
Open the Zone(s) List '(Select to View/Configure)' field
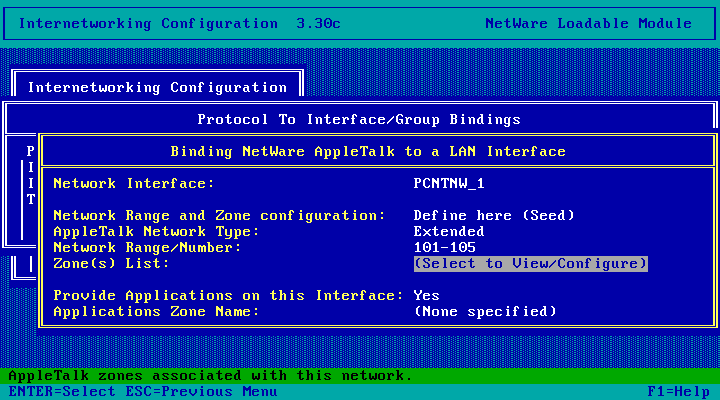tap(530, 264)
